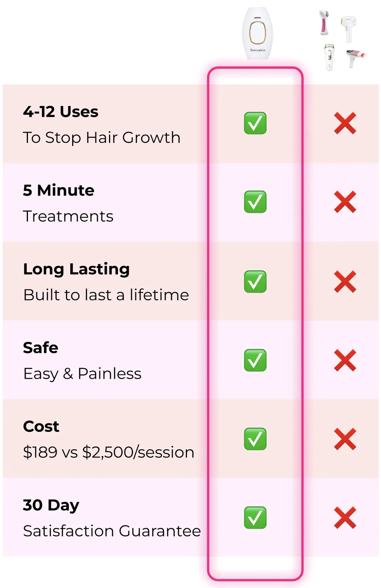The width and height of the screenshot is (381, 588).
Task: Tap red X in Long Lasting row
Action: pos(345,282)
